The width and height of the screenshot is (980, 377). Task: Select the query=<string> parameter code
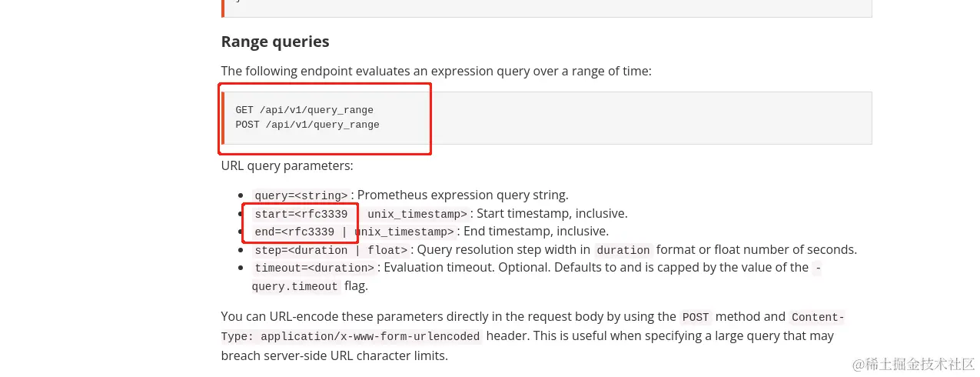[301, 195]
